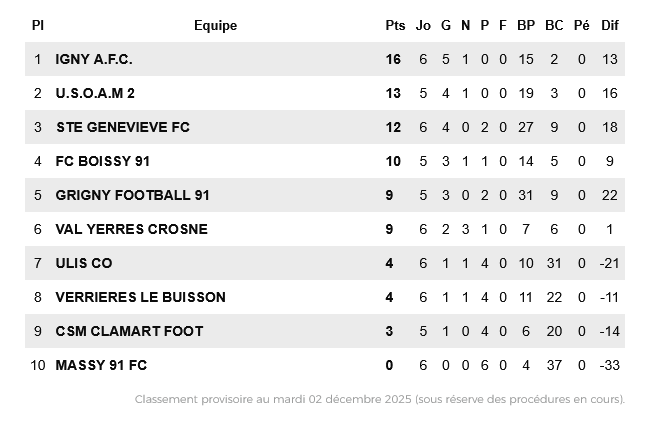Screen dimensions: 648x427
Task: Select the Dif column header
Action: [610, 25]
